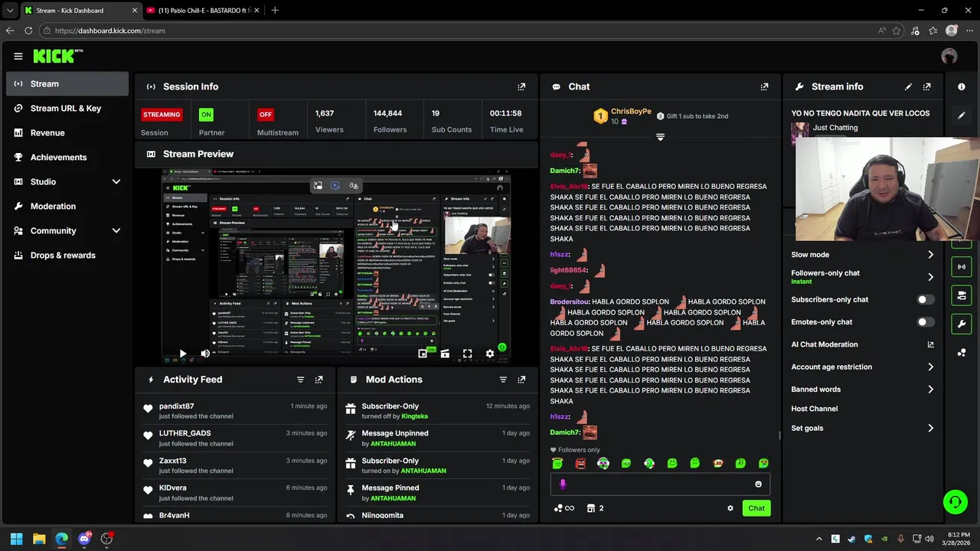This screenshot has width=980, height=551.
Task: Click Host Channel option
Action: coord(814,409)
